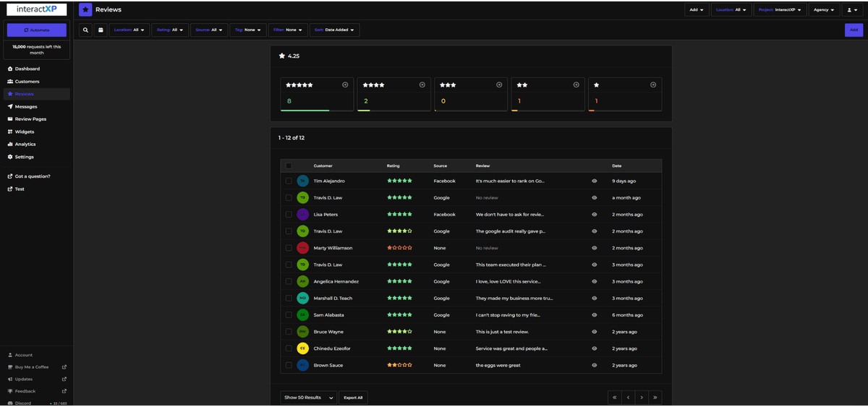The width and height of the screenshot is (868, 407).
Task: Click the green progress bar on the five-star card
Action: tap(305, 111)
